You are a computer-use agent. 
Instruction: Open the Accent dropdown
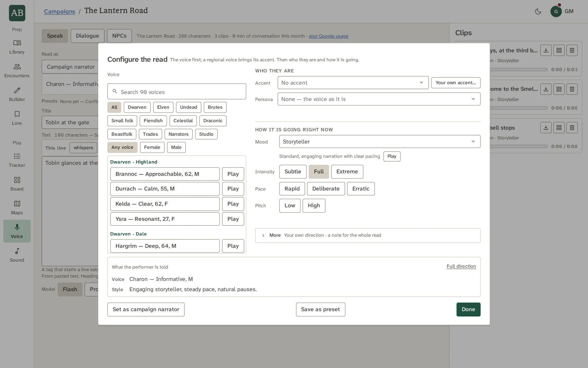[353, 83]
